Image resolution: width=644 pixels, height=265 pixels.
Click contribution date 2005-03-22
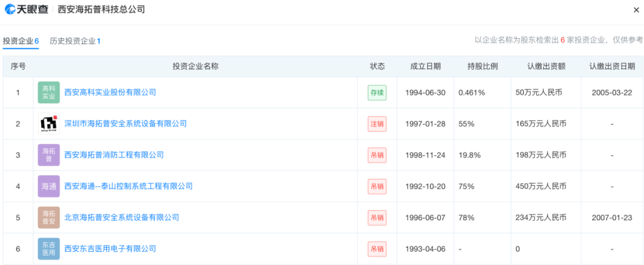[x=612, y=93]
